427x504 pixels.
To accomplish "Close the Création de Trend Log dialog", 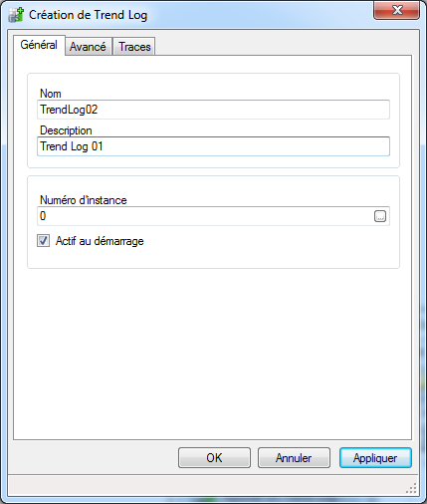I will click(396, 10).
